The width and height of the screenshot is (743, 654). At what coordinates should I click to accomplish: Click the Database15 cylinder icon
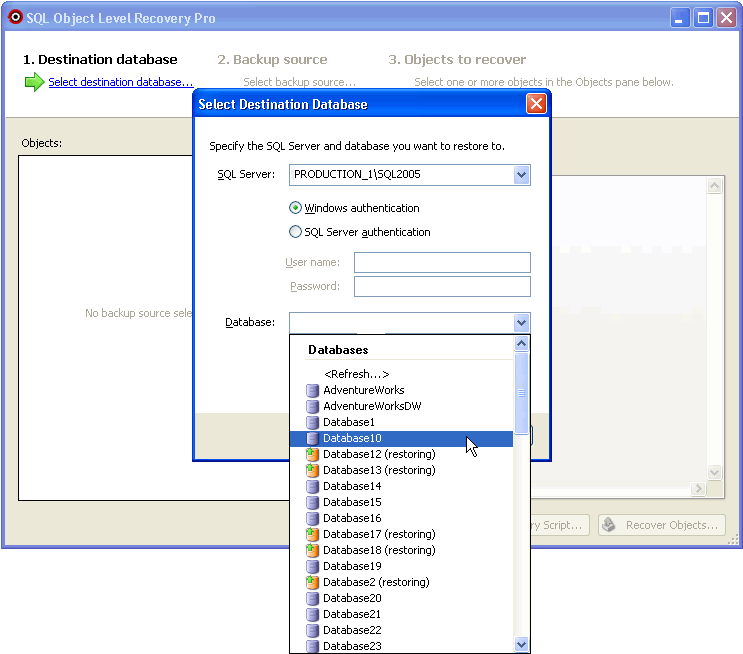[x=312, y=502]
